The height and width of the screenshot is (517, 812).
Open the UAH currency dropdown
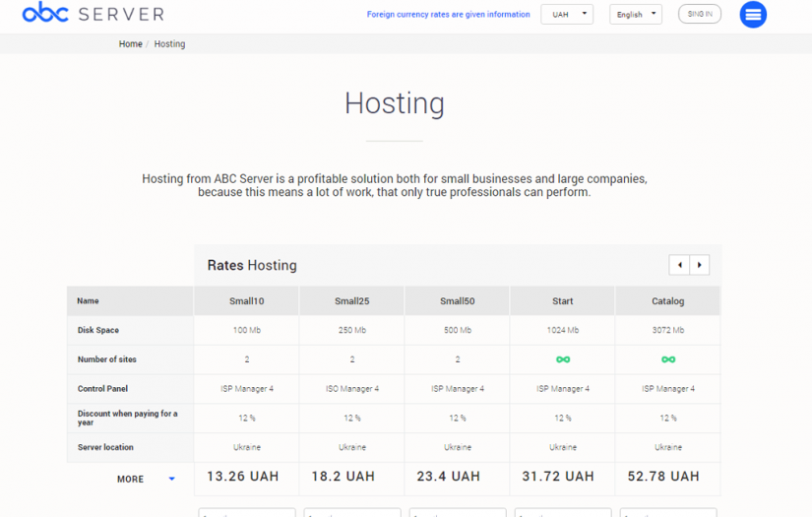tap(567, 15)
